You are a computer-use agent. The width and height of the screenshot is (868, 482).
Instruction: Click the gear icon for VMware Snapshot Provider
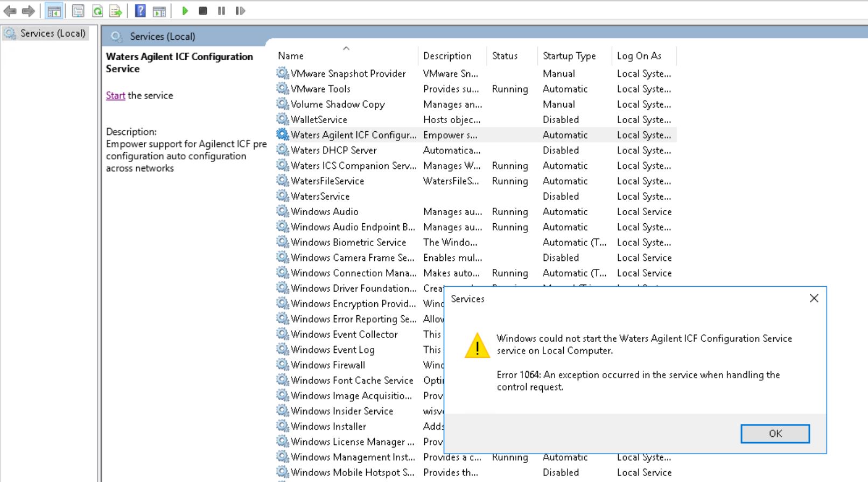tap(282, 73)
